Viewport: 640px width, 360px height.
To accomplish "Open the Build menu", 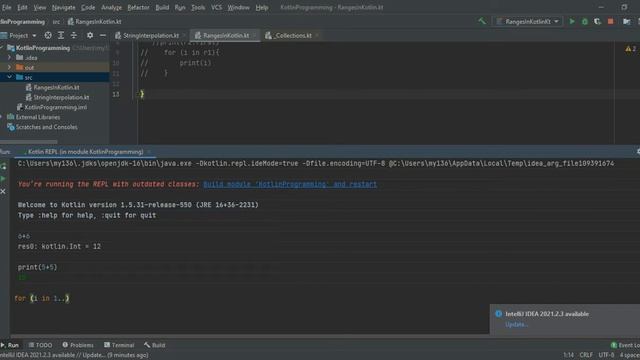I will pos(162,7).
